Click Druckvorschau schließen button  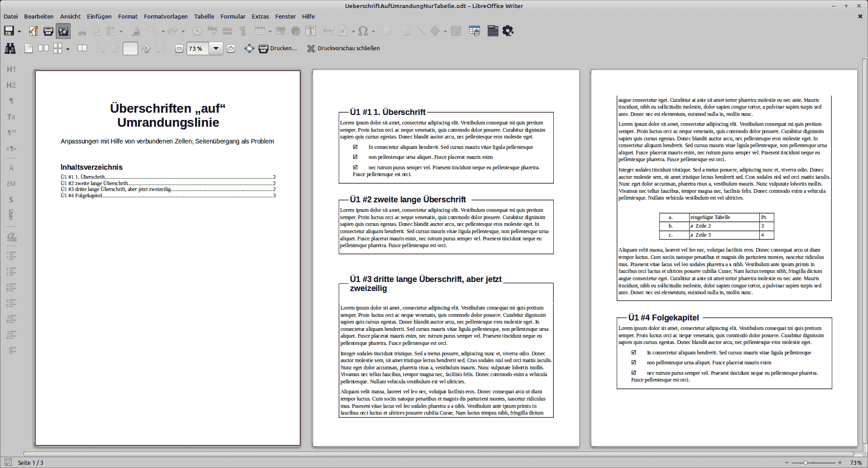tap(344, 48)
